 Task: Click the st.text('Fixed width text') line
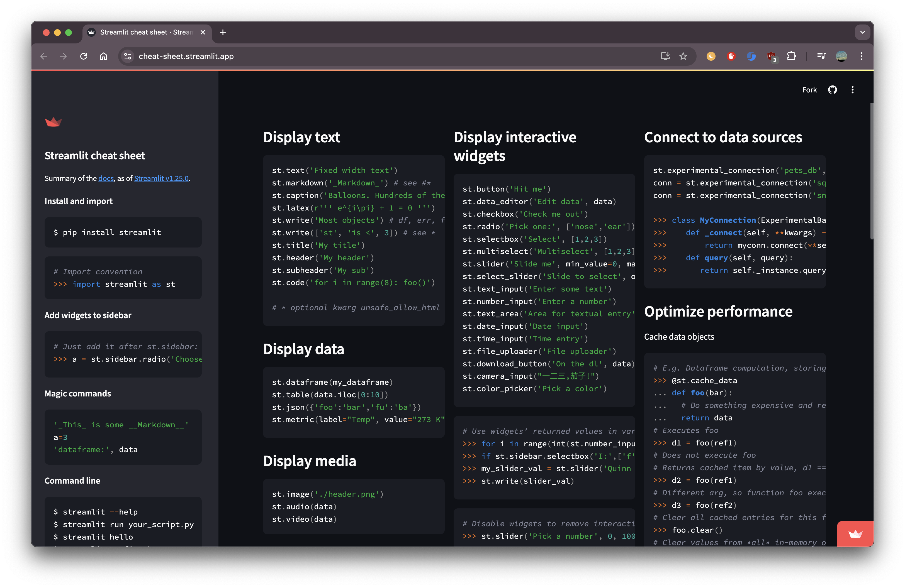pos(335,170)
